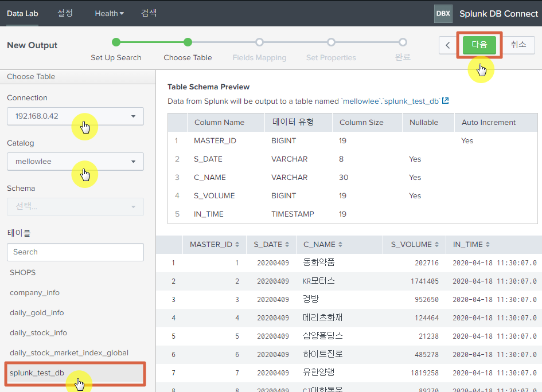
Task: Click the 완료 step marker
Action: 403,42
